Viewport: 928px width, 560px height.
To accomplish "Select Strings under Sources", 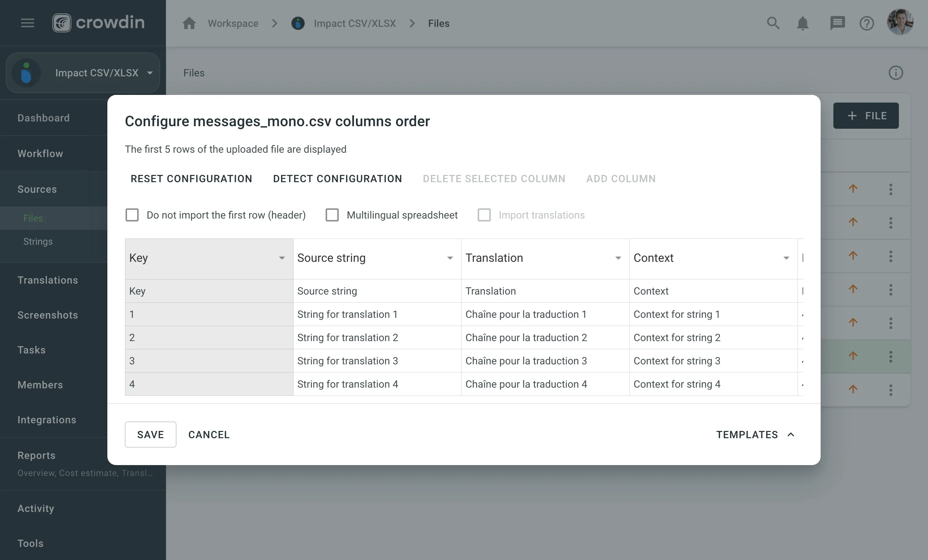I will click(38, 241).
